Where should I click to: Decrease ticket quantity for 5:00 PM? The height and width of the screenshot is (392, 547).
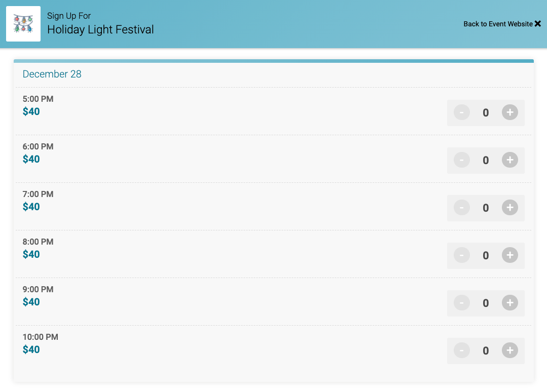click(461, 112)
